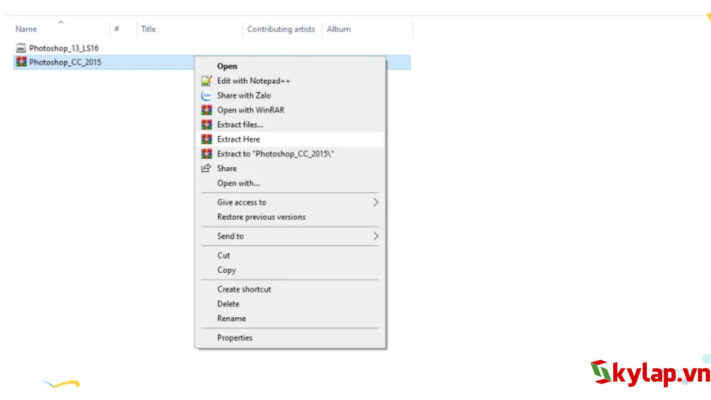
Task: Delete the file via the context menu
Action: 228,304
